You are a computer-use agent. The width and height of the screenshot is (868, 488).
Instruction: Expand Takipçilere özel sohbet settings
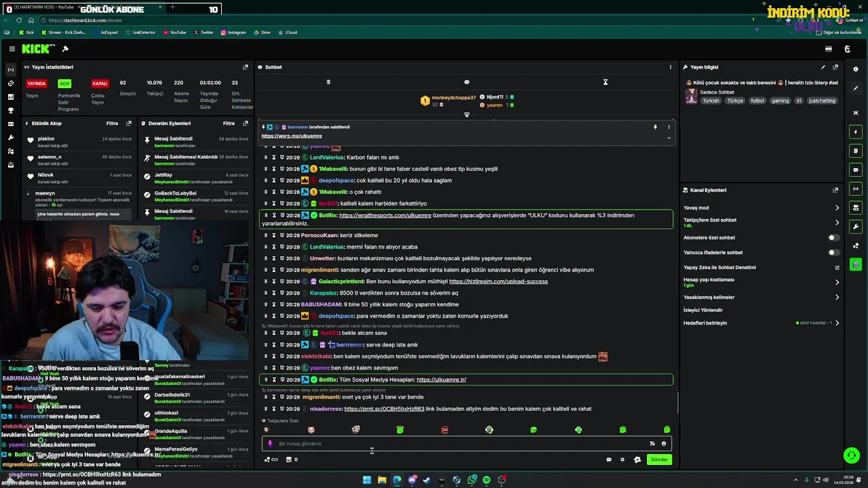click(837, 222)
